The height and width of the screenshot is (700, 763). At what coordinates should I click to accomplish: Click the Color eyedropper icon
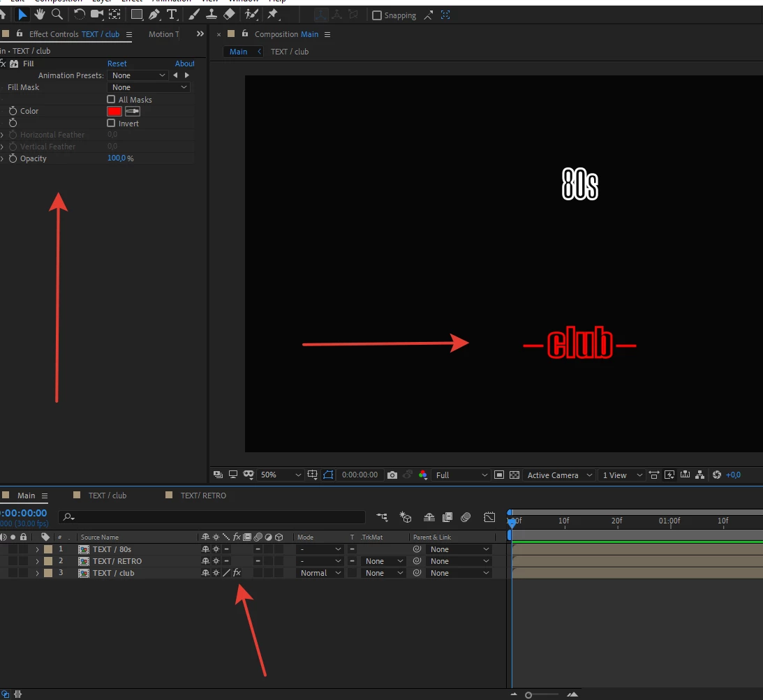pos(133,112)
